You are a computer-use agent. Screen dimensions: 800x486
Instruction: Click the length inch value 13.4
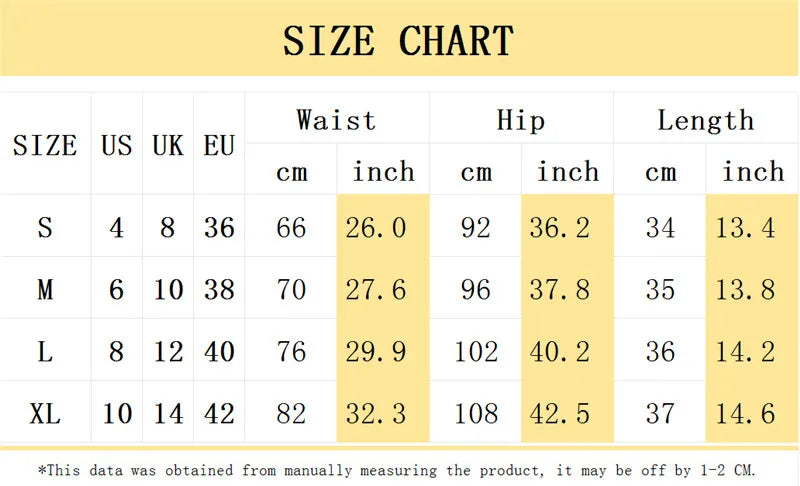pos(745,227)
